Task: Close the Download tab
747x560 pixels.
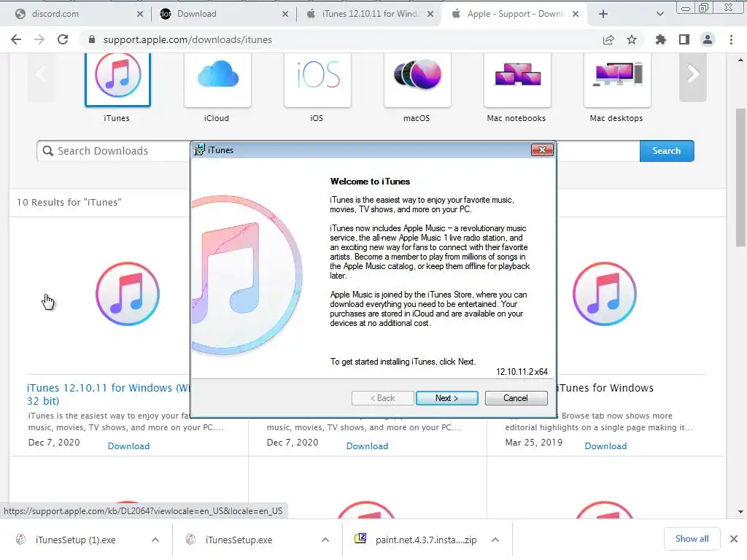Action: click(285, 14)
